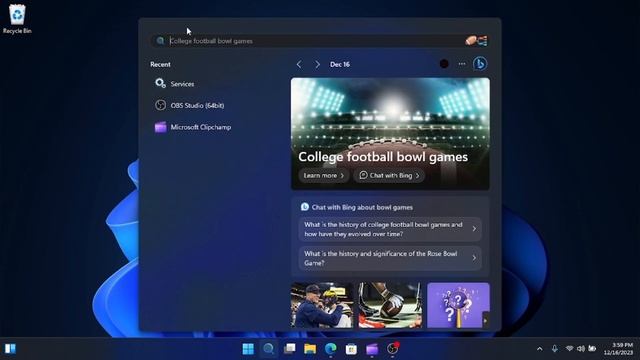The width and height of the screenshot is (640, 360).
Task: Click the Services gear icon
Action: coord(160,84)
